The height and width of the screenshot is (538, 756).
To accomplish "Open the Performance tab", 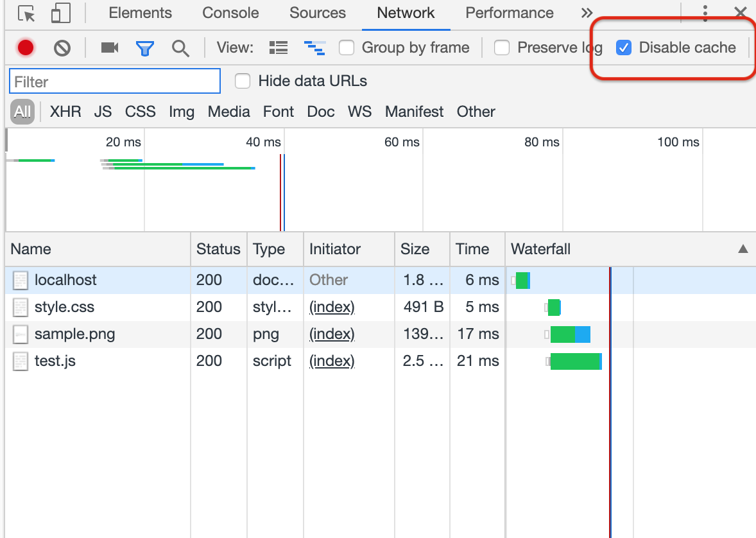I will point(509,13).
